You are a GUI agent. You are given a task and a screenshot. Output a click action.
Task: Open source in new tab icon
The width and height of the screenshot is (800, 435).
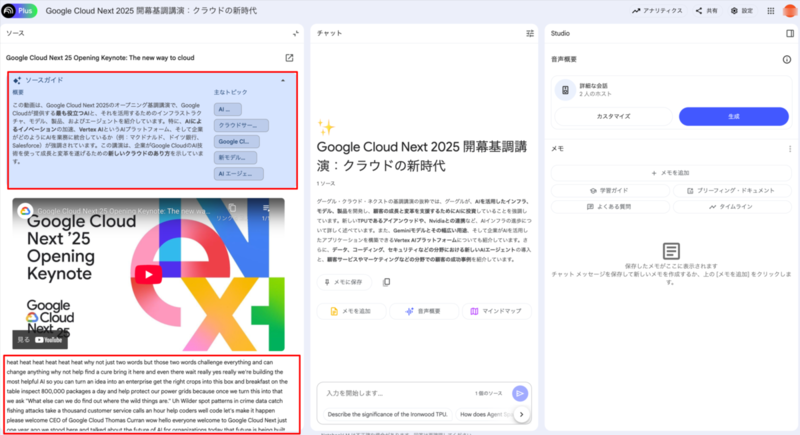(x=289, y=58)
